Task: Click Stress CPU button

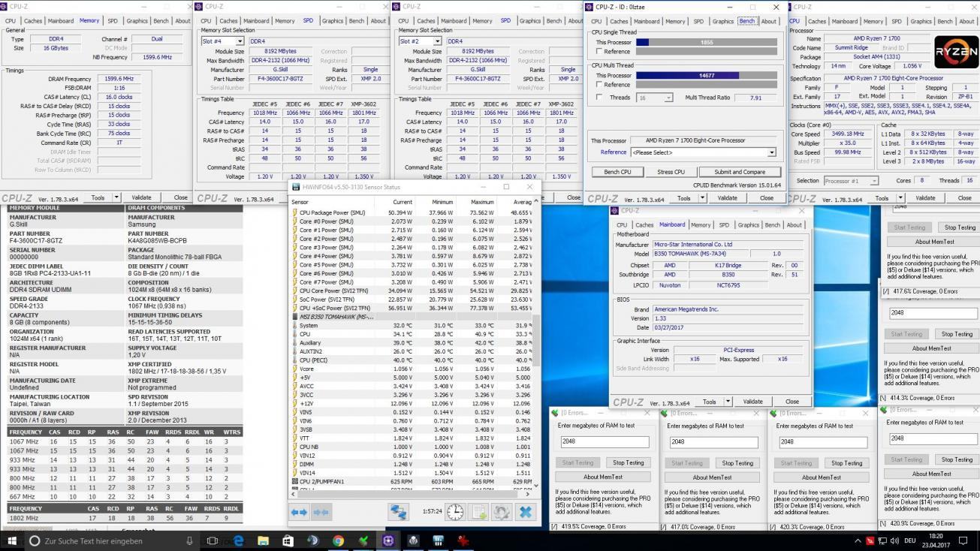Action: (x=671, y=172)
